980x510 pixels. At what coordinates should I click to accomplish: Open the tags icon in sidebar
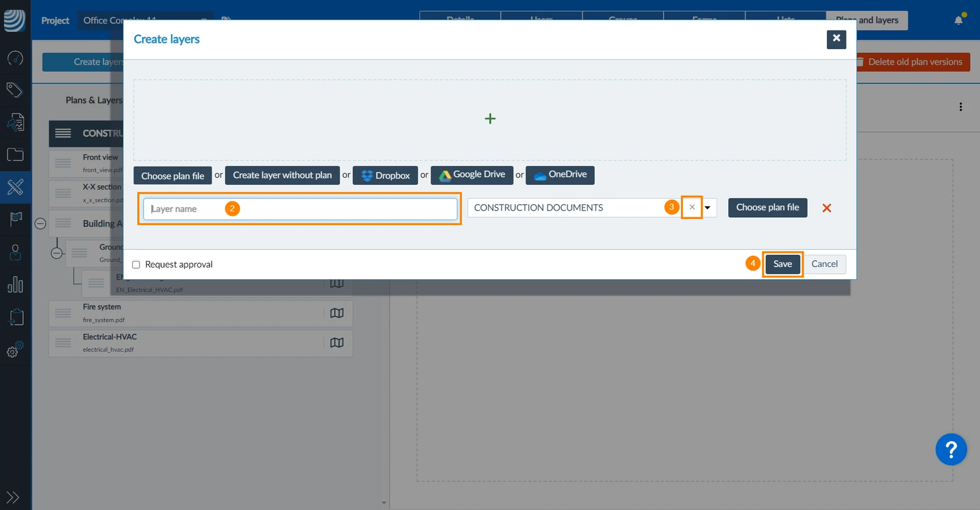[15, 90]
